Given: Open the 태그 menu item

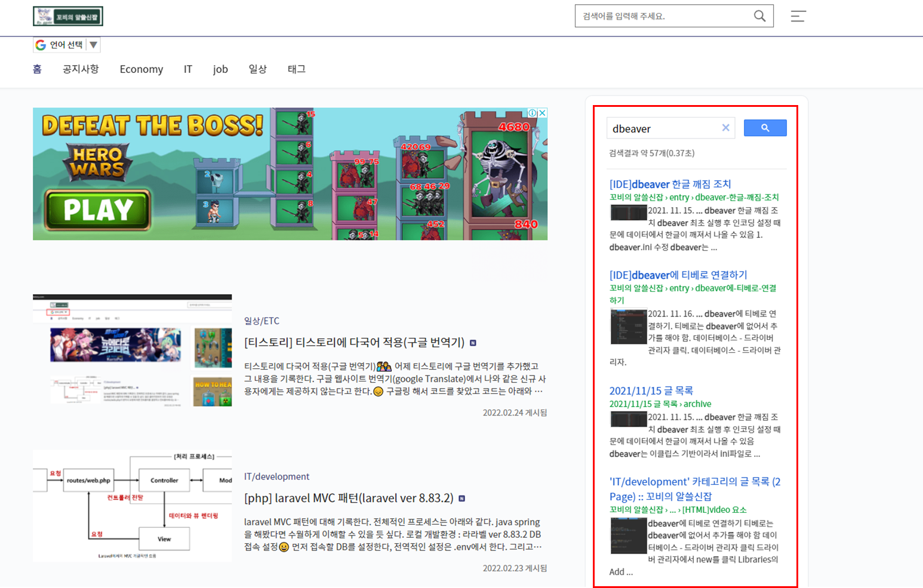Looking at the screenshot, I should (x=296, y=69).
